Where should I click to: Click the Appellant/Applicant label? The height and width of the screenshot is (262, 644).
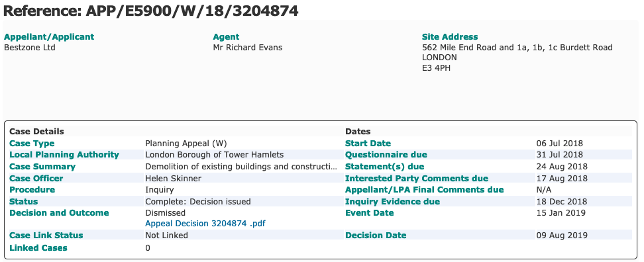(x=49, y=37)
